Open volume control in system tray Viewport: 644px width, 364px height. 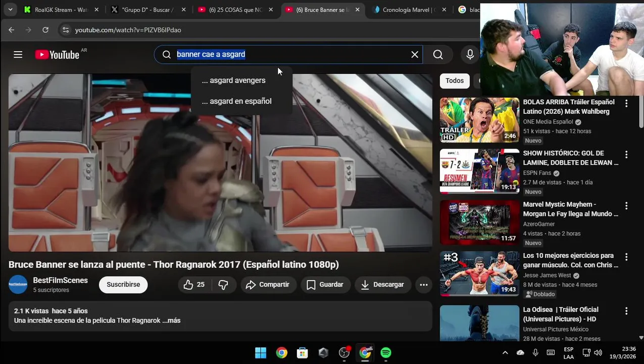point(598,353)
